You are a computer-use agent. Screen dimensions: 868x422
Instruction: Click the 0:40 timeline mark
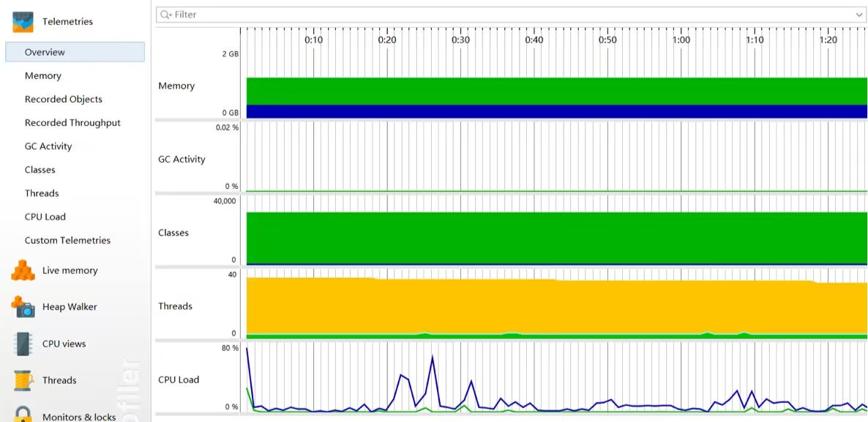535,40
